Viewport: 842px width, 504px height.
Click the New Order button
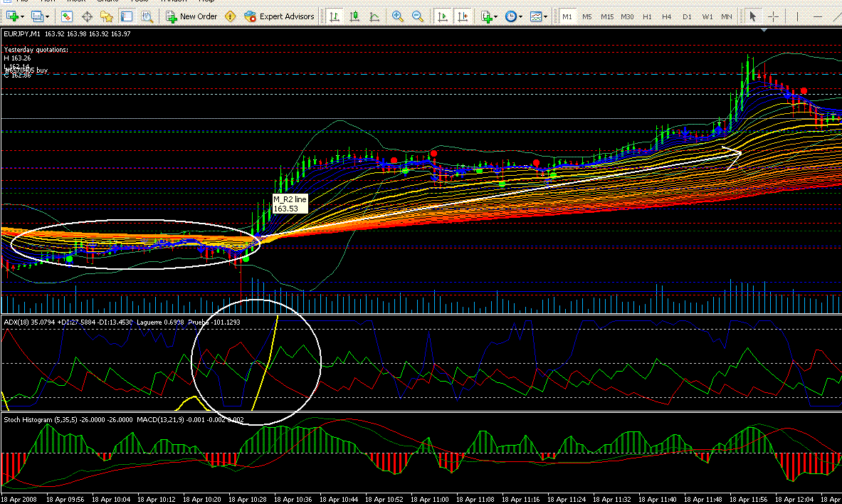tap(191, 16)
